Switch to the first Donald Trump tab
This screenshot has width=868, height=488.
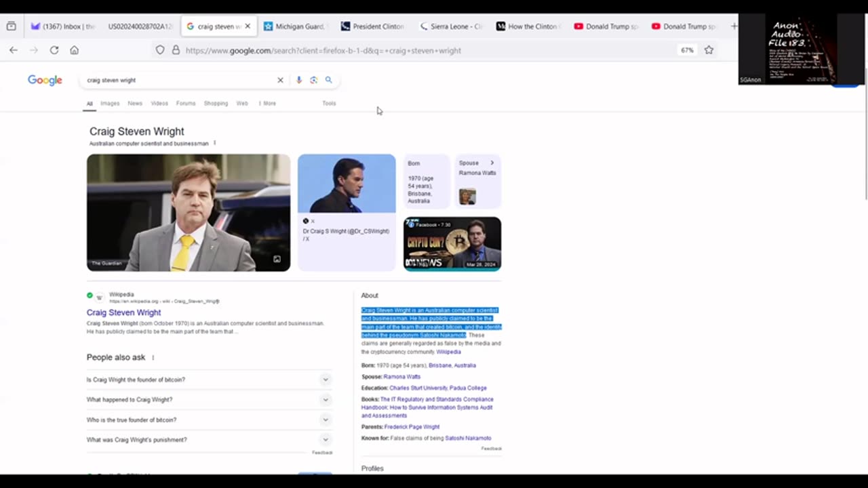tap(606, 26)
